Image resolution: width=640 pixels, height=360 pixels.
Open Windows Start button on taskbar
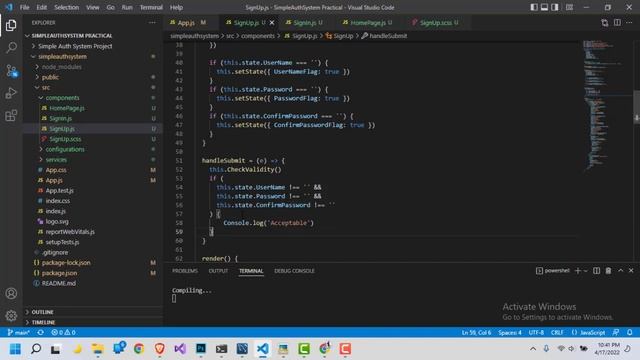click(15, 349)
